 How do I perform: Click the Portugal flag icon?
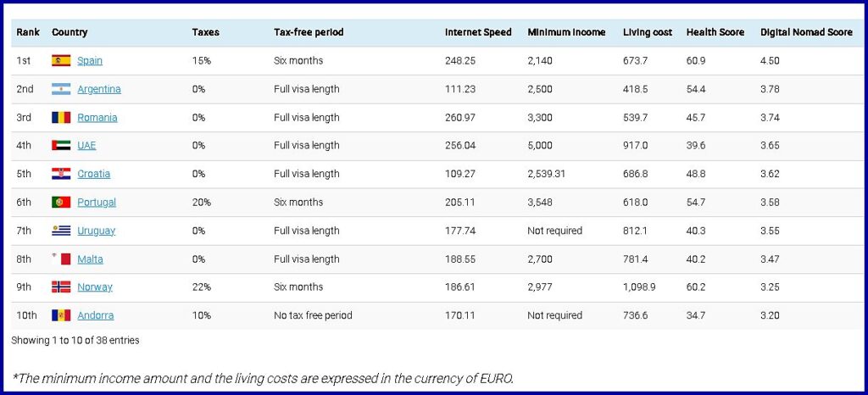click(x=61, y=203)
